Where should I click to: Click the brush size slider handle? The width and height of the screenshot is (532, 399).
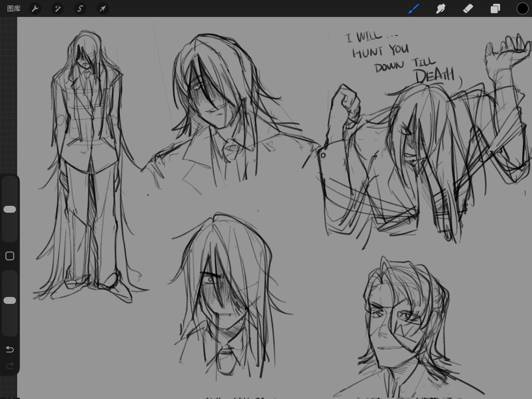pyautogui.click(x=10, y=209)
